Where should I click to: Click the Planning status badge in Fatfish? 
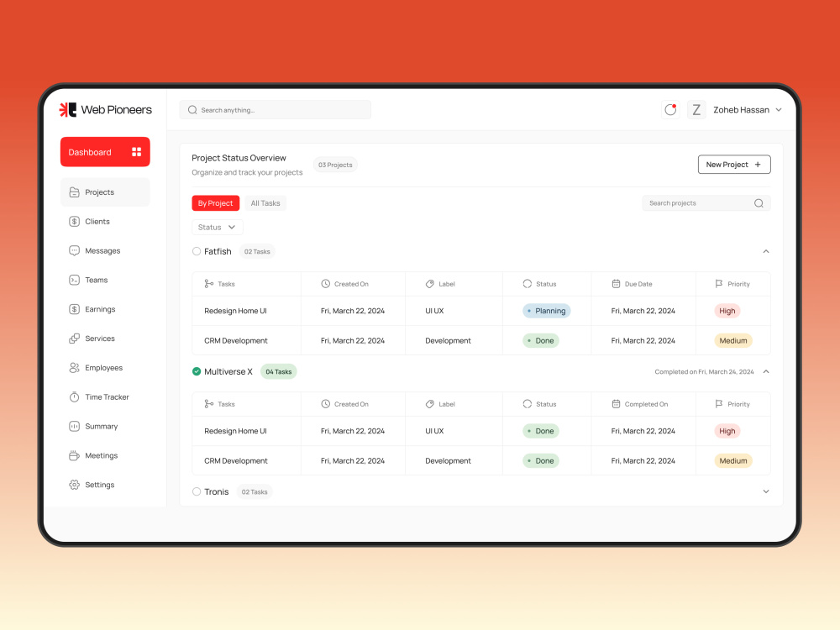pyautogui.click(x=547, y=311)
